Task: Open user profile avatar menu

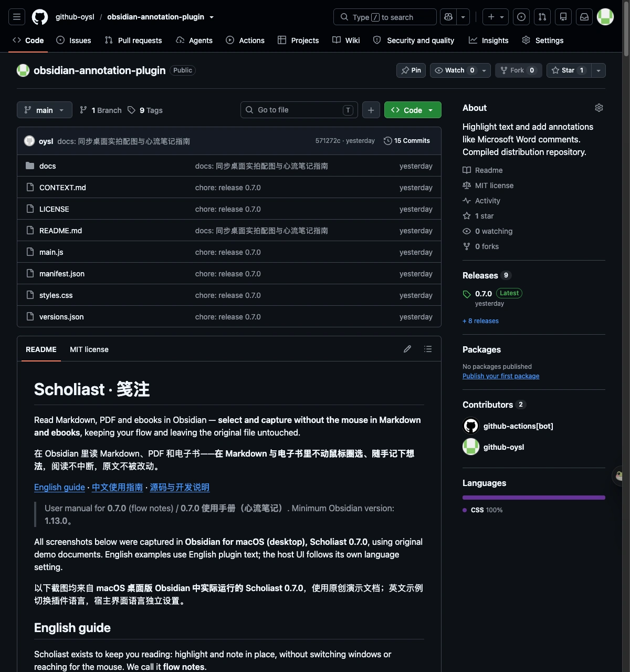Action: click(605, 17)
